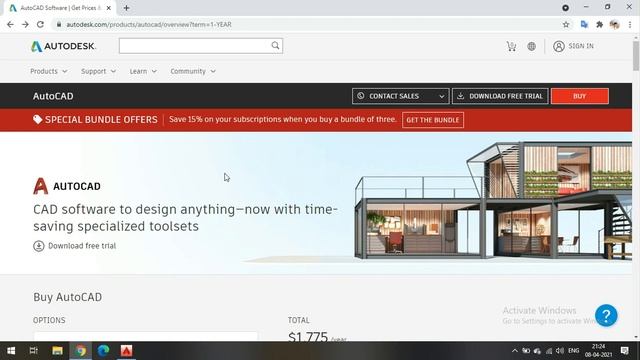The width and height of the screenshot is (640, 360).
Task: Click the blue help question mark bubble
Action: 606,315
